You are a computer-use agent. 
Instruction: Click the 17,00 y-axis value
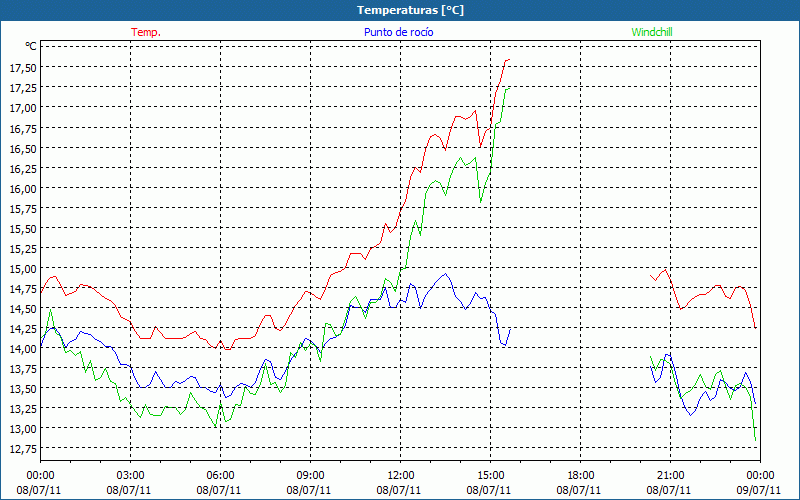(23, 108)
